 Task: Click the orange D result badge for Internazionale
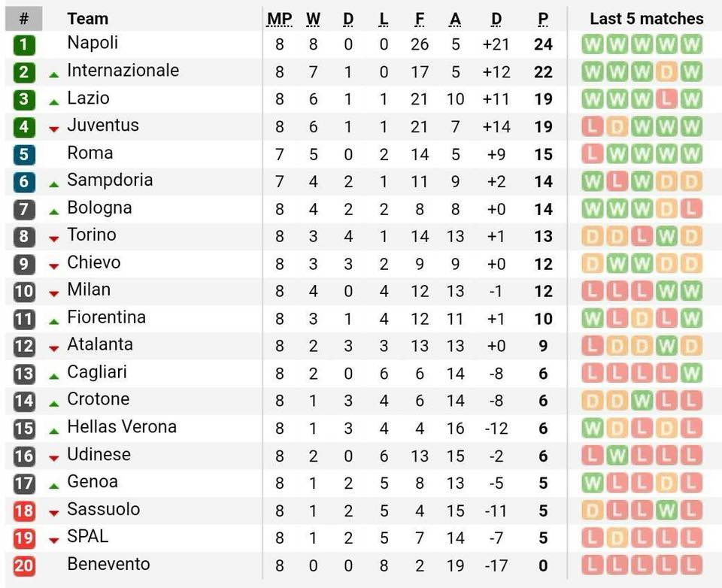666,72
